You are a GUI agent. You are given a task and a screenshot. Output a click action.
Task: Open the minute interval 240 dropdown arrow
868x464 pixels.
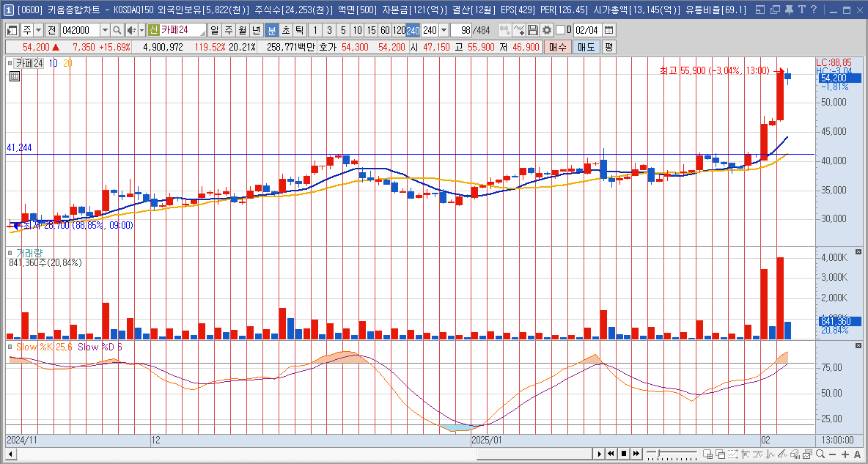(444, 31)
